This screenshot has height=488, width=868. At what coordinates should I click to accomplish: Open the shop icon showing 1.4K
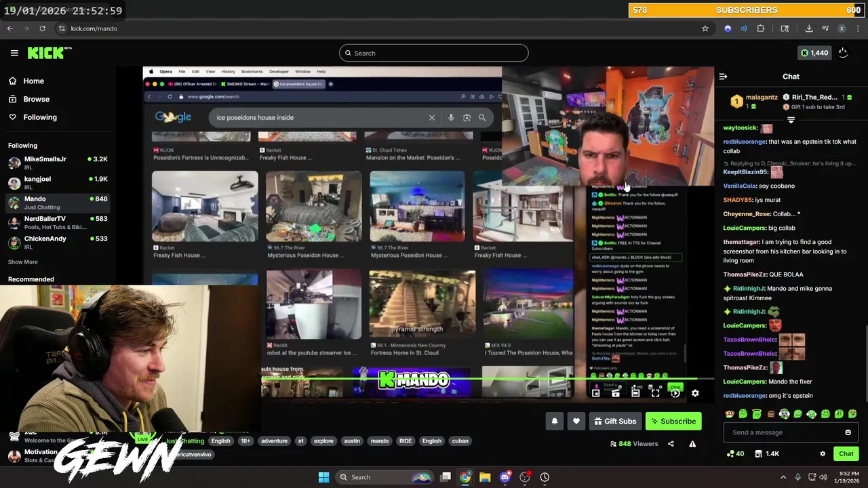point(767,453)
